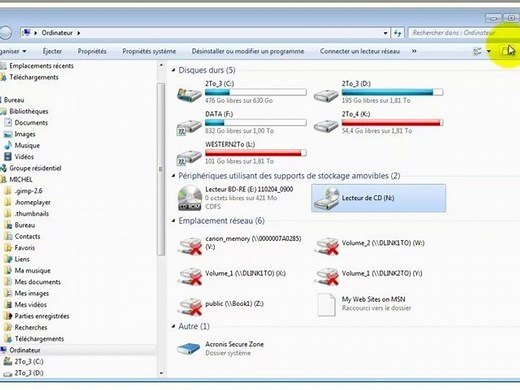Expand the breadcrumb arrow after Ordinateur
This screenshot has height=390, width=520.
(79, 33)
